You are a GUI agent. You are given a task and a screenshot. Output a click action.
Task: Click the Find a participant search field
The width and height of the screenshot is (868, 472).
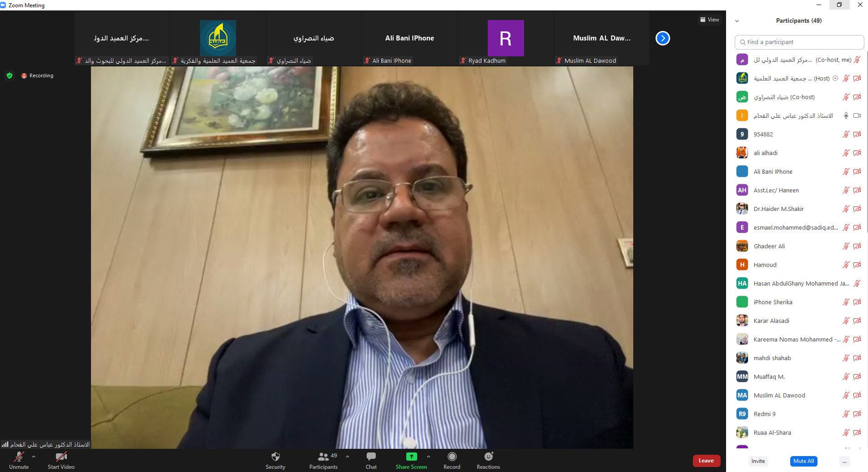pos(799,42)
